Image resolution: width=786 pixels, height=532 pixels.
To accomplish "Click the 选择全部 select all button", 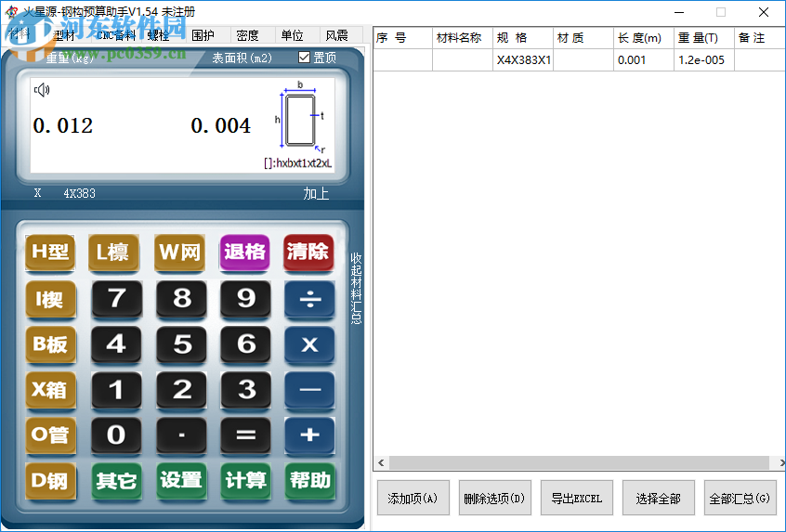I will (658, 498).
